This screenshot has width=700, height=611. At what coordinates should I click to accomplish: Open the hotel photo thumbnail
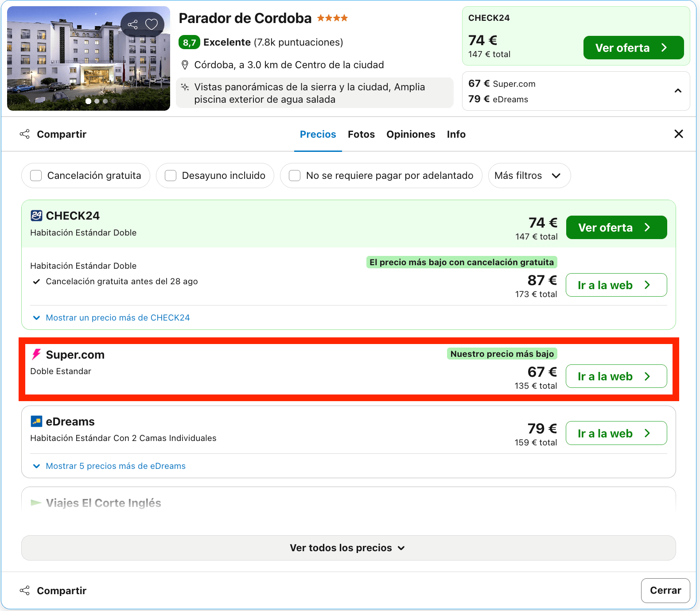[x=88, y=58]
